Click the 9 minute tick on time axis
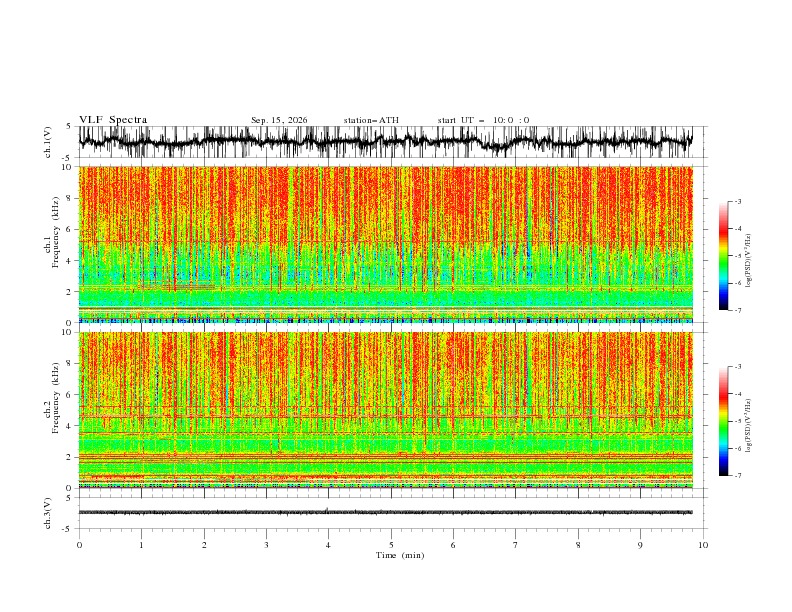792x612 pixels. 640,545
